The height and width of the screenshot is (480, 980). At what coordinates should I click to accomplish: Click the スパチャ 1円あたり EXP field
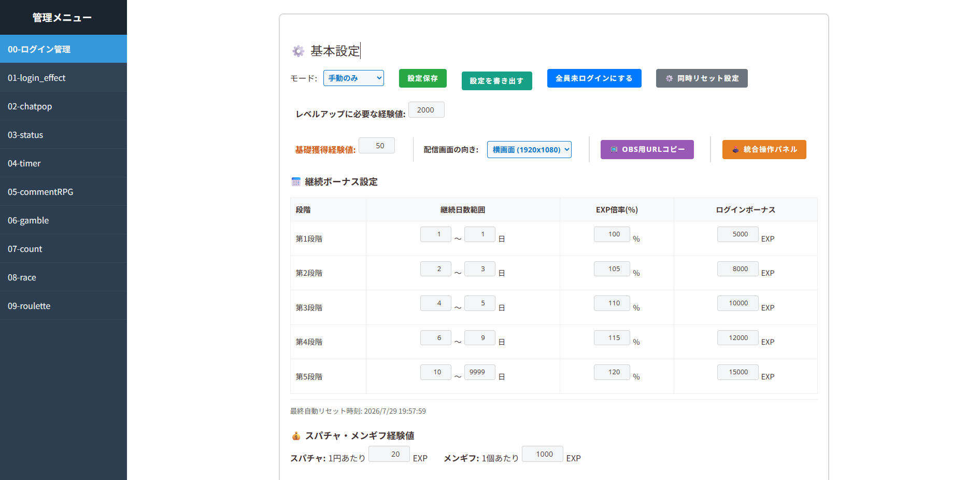tap(389, 454)
